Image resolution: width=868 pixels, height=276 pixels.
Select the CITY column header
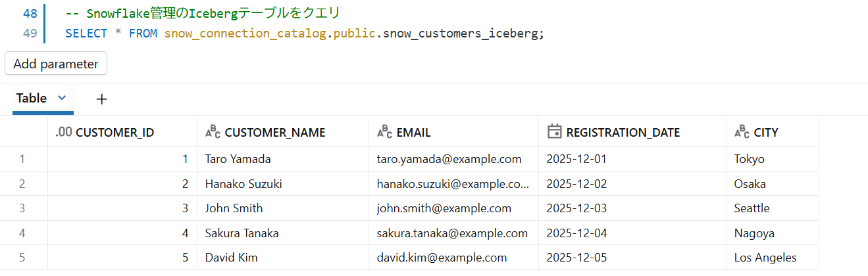766,132
